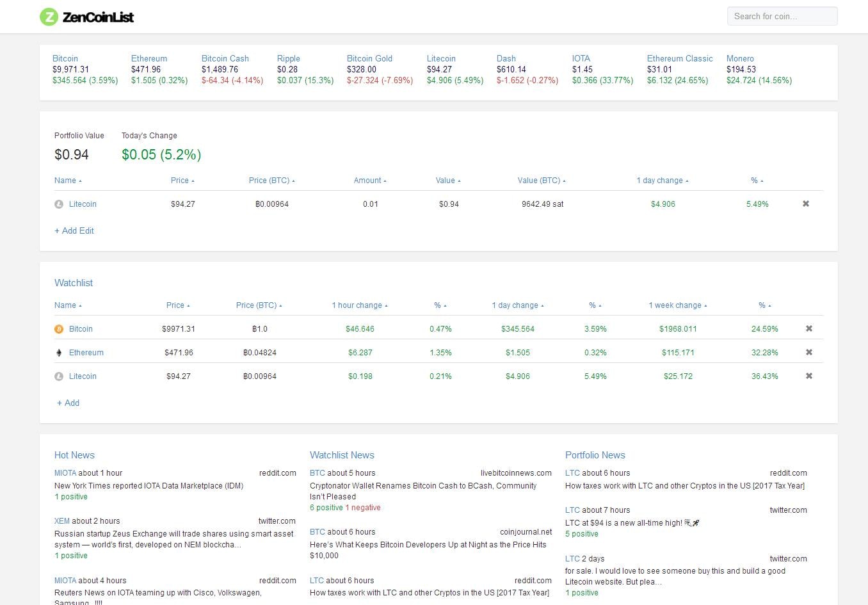868x605 pixels.
Task: Open Ethereum link in watchlist table
Action: (86, 353)
